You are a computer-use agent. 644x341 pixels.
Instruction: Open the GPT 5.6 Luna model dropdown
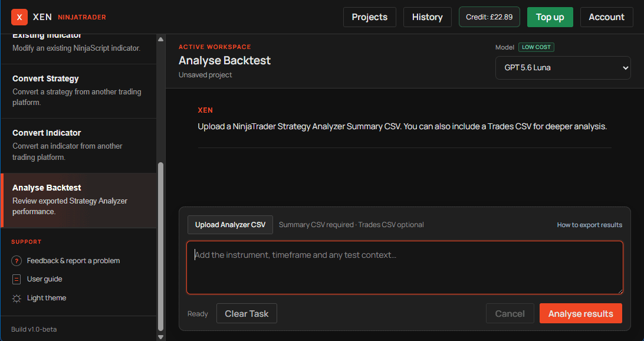pos(563,68)
